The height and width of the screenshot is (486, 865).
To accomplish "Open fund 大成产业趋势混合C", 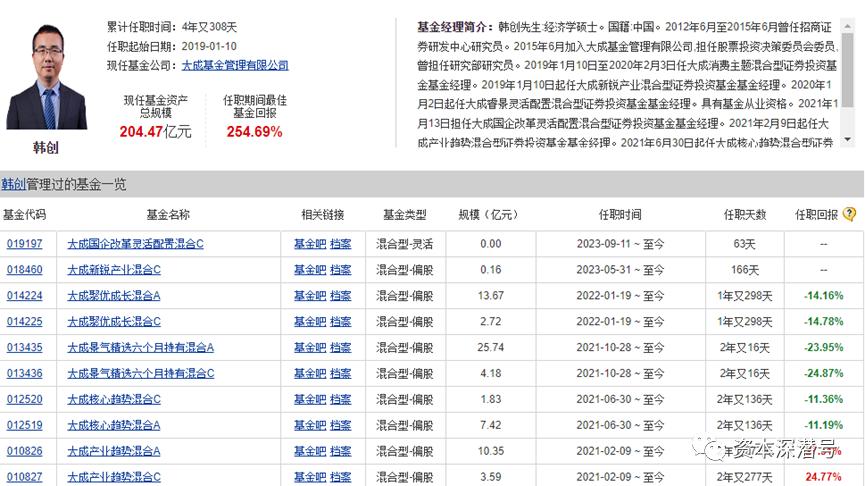I will tap(114, 477).
